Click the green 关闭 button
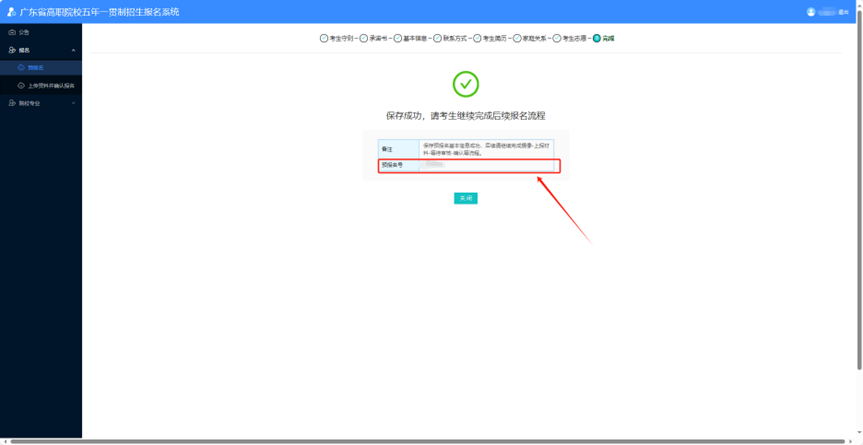Viewport: 863px width, 445px height. tap(465, 198)
